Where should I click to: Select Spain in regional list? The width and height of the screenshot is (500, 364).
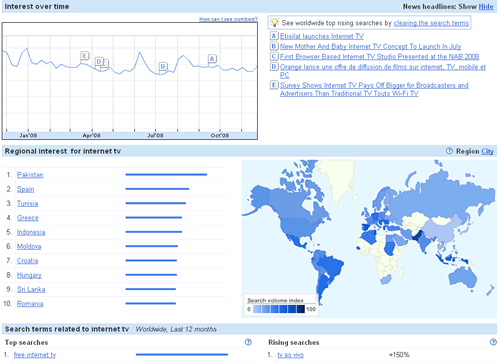click(25, 189)
